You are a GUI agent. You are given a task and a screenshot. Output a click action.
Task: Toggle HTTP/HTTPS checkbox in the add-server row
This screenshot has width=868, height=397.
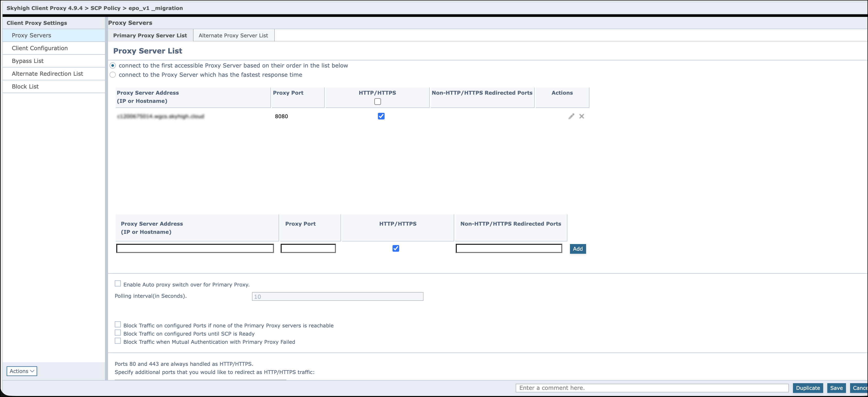click(396, 248)
